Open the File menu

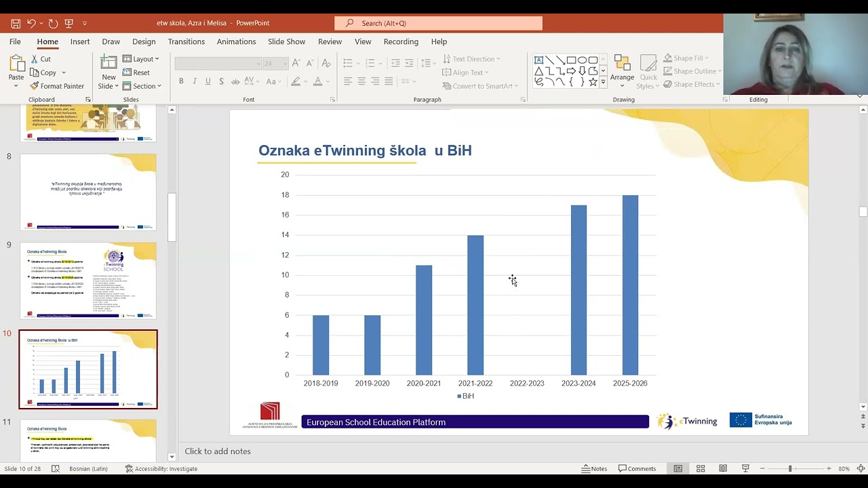(x=15, y=41)
